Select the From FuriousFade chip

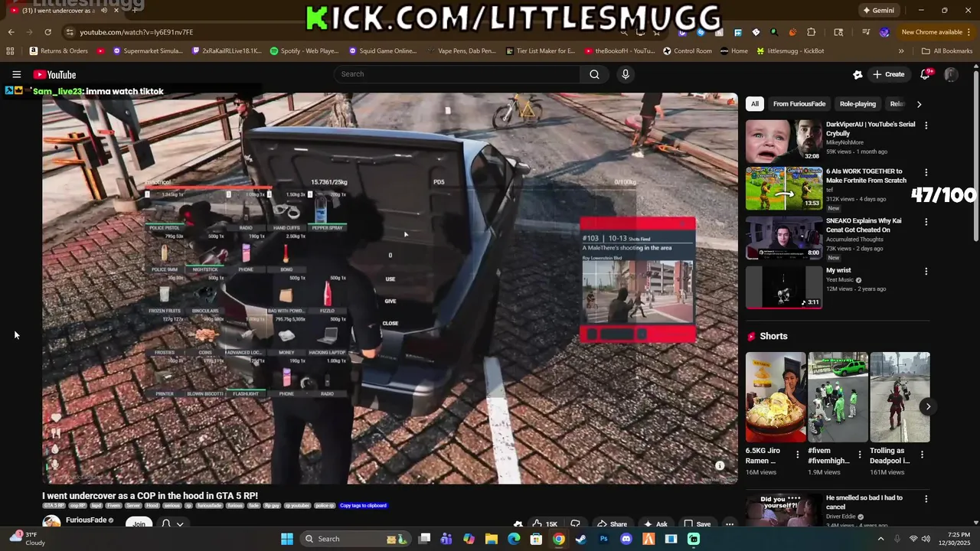pos(799,104)
